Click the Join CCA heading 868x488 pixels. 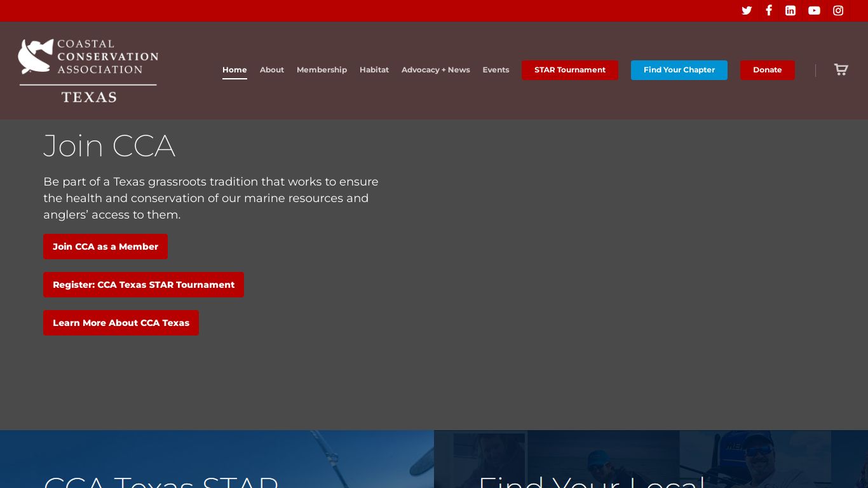109,146
